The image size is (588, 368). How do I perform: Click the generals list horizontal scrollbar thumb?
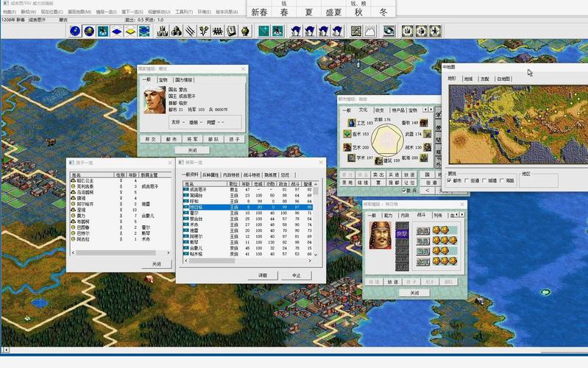tap(212, 261)
